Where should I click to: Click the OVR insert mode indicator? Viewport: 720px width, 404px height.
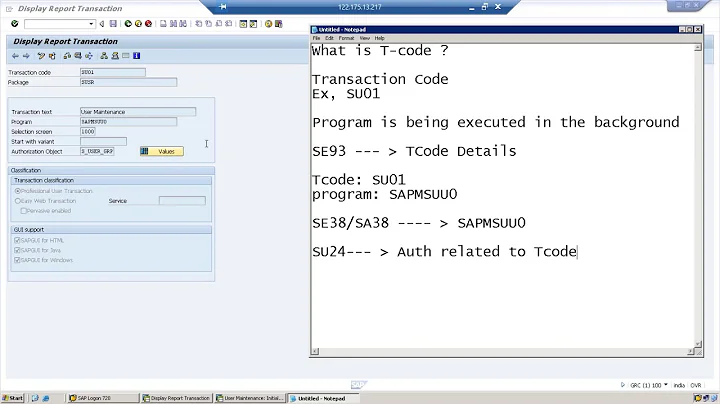(696, 385)
